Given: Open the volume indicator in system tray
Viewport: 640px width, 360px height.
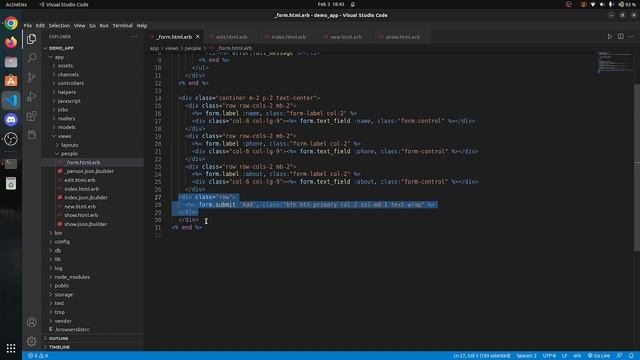Looking at the screenshot, I should point(602,4).
